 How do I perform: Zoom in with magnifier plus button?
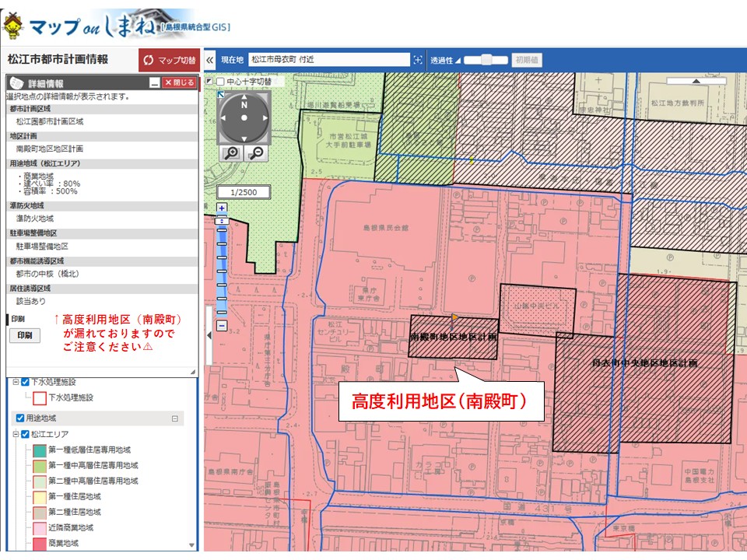pos(232,153)
